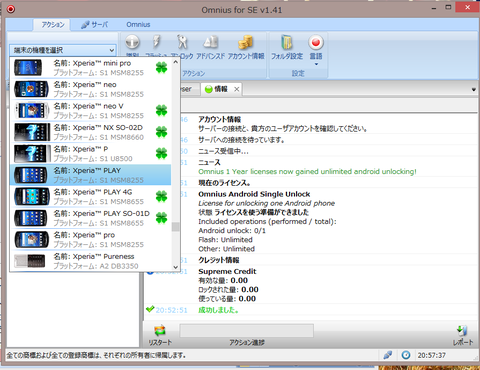The height and width of the screenshot is (370, 480).
Task: Click the Flash lightning icon
Action: (156, 42)
